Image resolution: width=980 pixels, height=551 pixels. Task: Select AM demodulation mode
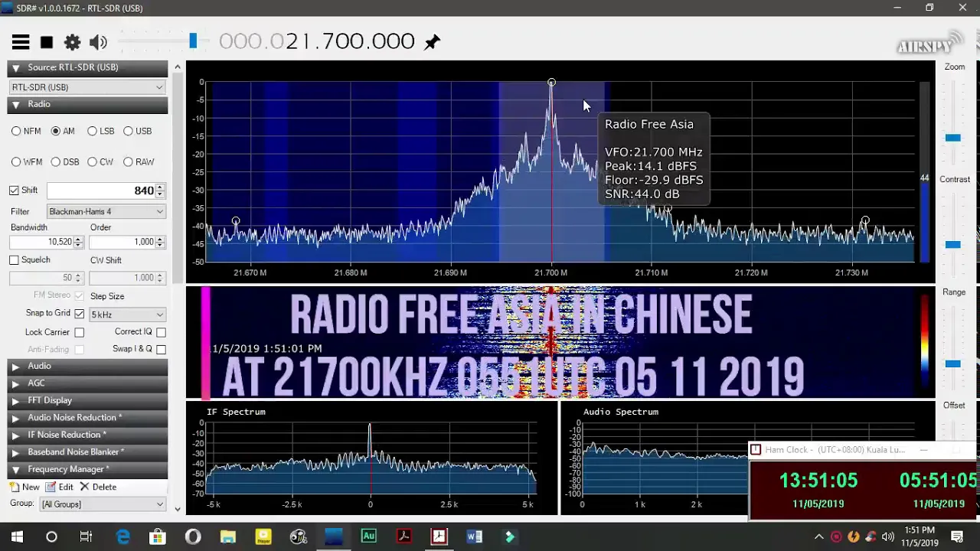point(55,132)
